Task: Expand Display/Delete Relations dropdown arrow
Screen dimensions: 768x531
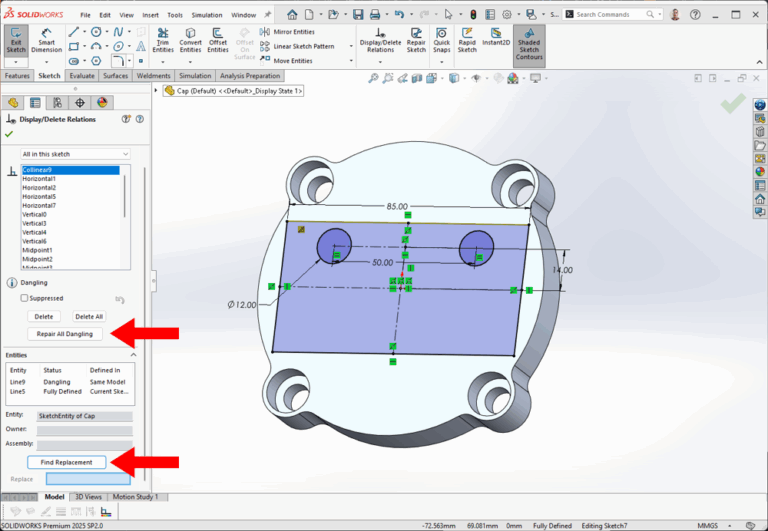Action: [380, 62]
